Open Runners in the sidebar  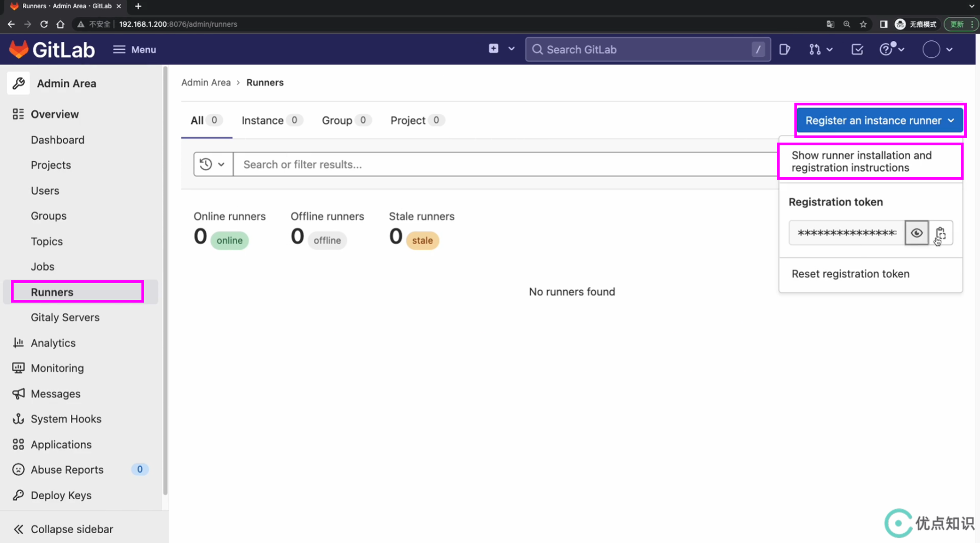[81, 292]
